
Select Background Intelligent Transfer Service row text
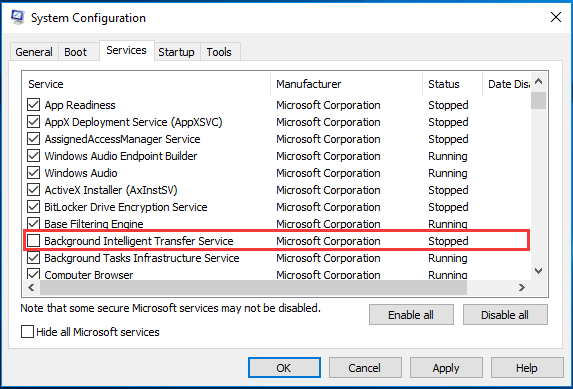click(x=139, y=241)
